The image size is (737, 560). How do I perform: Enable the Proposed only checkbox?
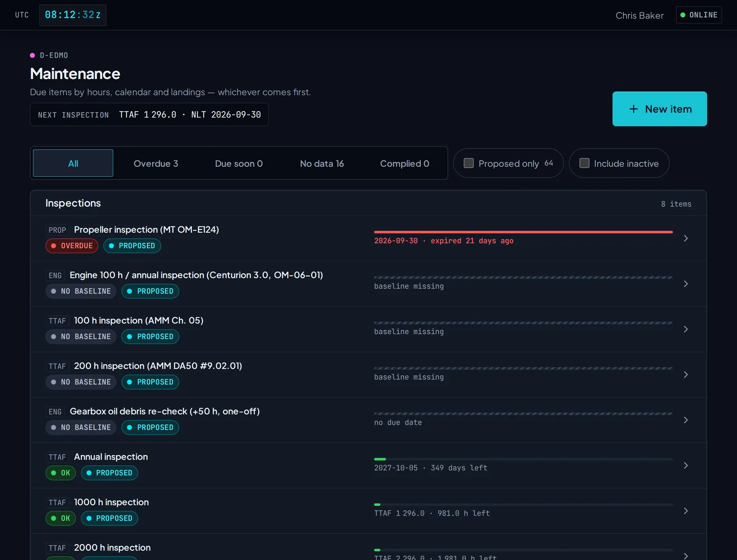coord(469,163)
